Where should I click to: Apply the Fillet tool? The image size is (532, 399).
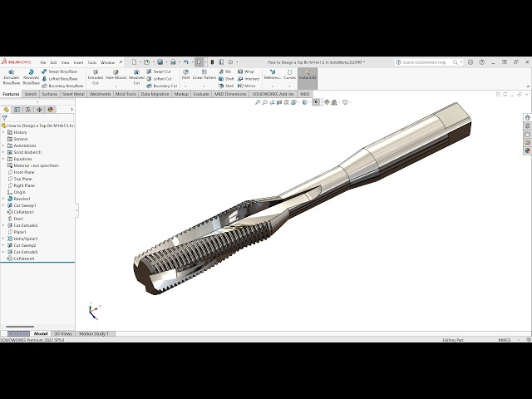tap(185, 75)
